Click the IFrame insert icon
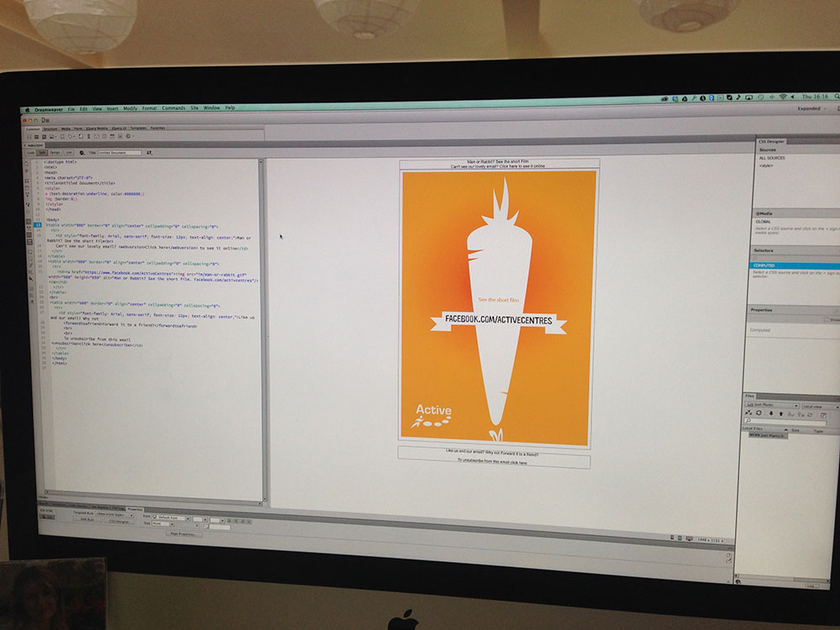The height and width of the screenshot is (630, 840). [x=120, y=137]
